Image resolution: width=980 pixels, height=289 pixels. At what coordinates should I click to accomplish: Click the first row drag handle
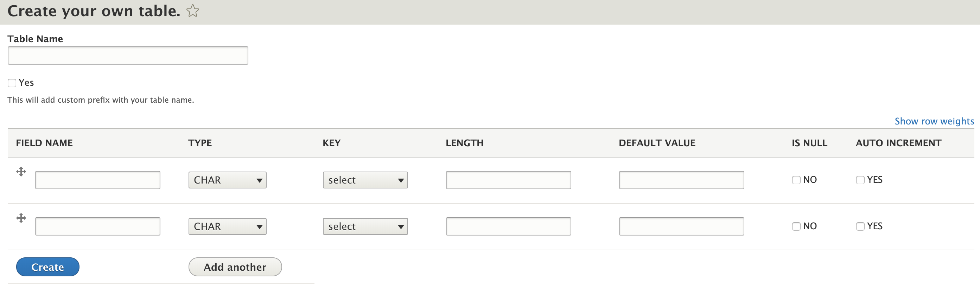tap(21, 172)
